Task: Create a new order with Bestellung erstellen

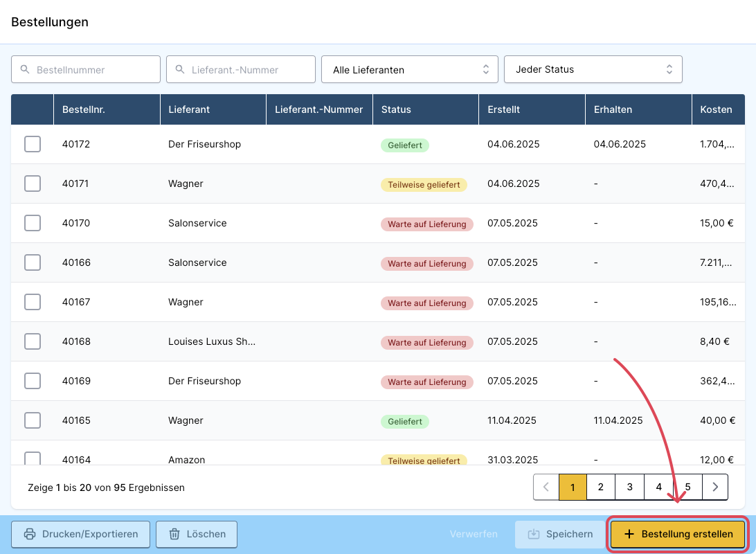Action: click(x=678, y=534)
